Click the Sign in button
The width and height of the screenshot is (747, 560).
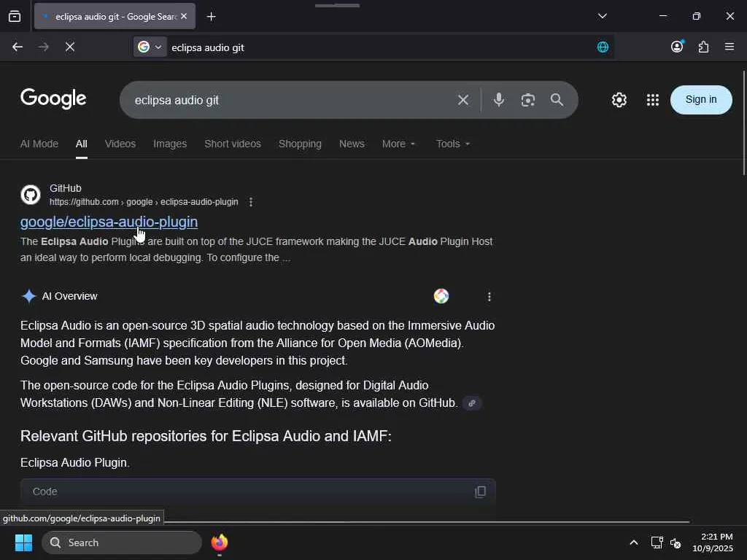(701, 99)
